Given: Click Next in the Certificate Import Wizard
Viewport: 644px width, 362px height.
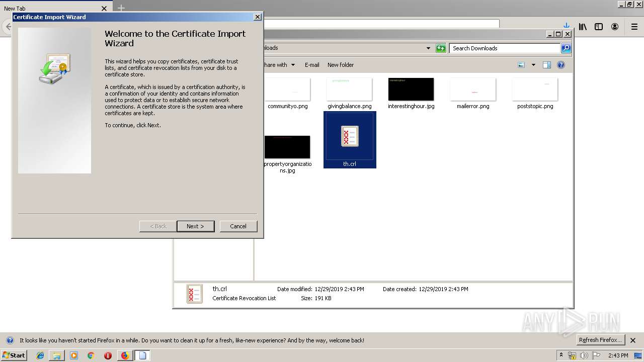Looking at the screenshot, I should (x=195, y=226).
